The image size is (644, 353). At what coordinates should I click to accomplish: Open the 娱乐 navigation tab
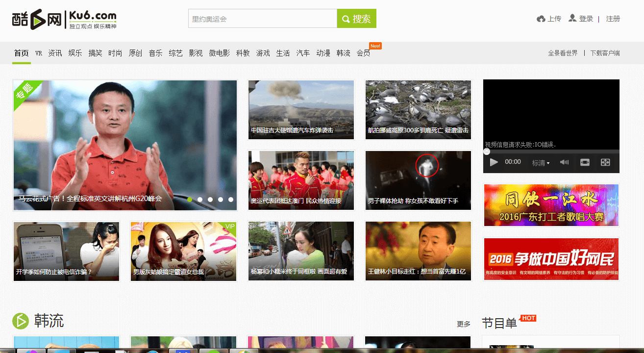(75, 53)
